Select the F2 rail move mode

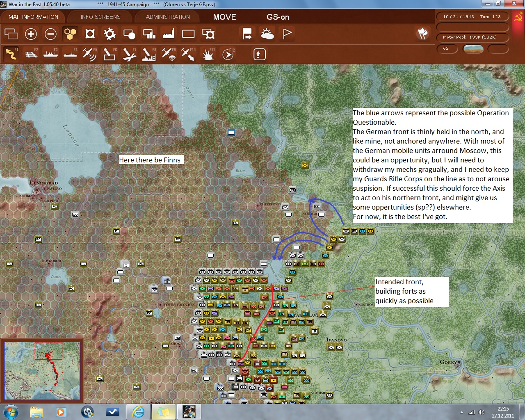coord(31,54)
